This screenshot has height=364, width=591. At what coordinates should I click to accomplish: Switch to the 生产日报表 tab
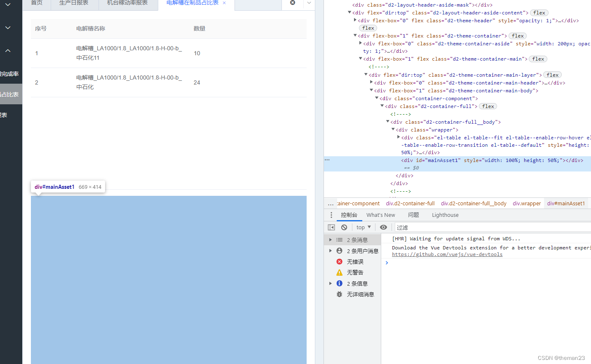pyautogui.click(x=74, y=3)
